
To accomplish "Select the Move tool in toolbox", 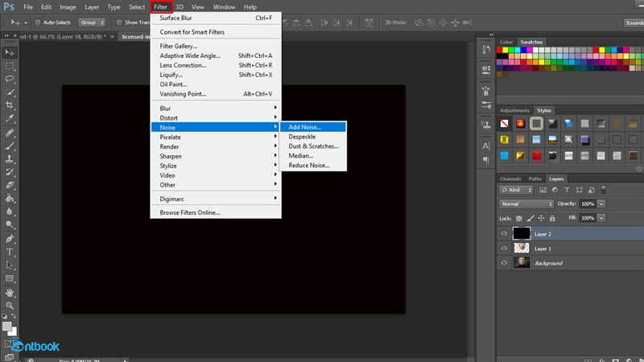I will [x=10, y=52].
